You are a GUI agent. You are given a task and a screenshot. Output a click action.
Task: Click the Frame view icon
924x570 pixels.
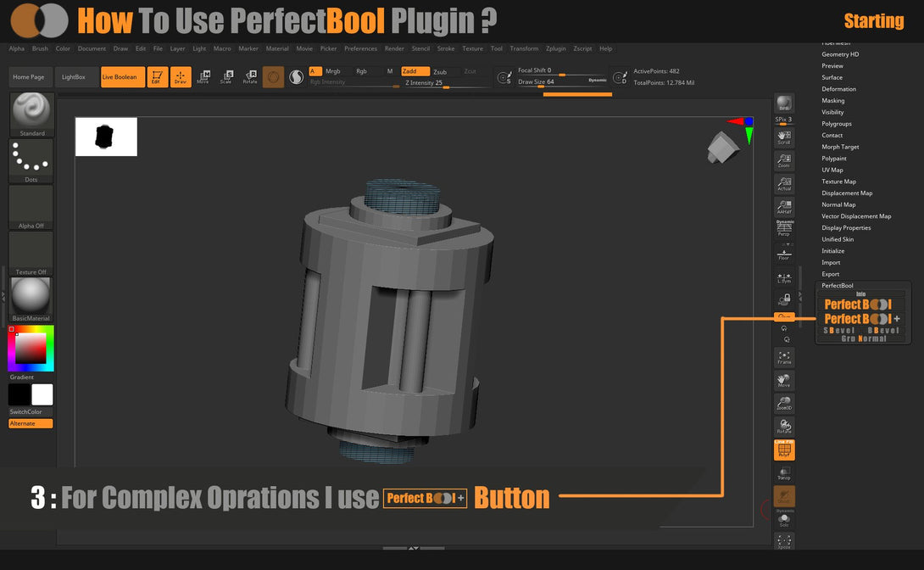pyautogui.click(x=784, y=357)
